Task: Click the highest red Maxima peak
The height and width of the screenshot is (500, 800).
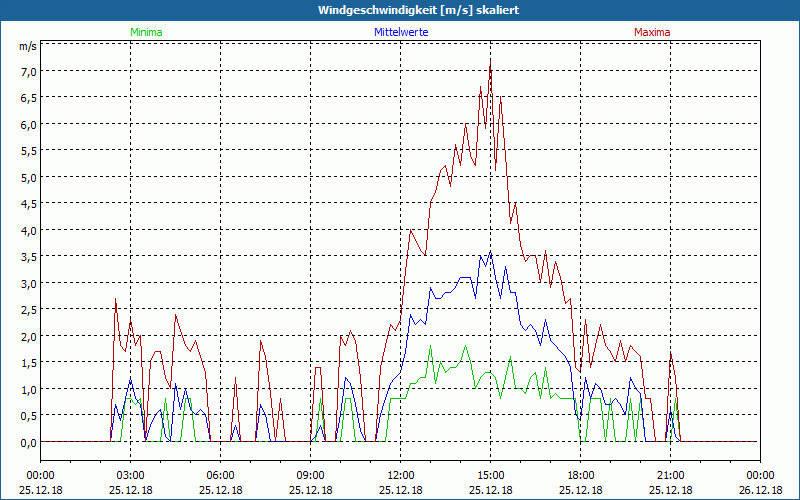Action: pyautogui.click(x=490, y=60)
